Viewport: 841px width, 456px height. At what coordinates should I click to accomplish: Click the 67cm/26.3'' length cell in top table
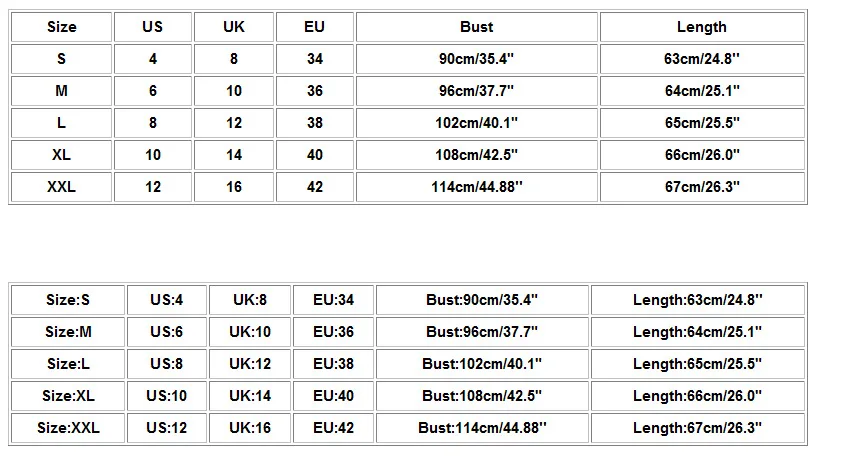coord(701,187)
